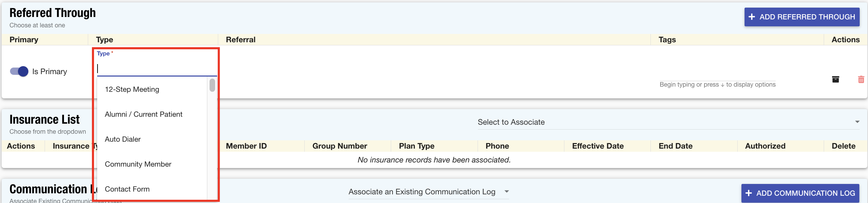
Task: Select 12-Step Meeting from the Type list
Action: pos(132,89)
